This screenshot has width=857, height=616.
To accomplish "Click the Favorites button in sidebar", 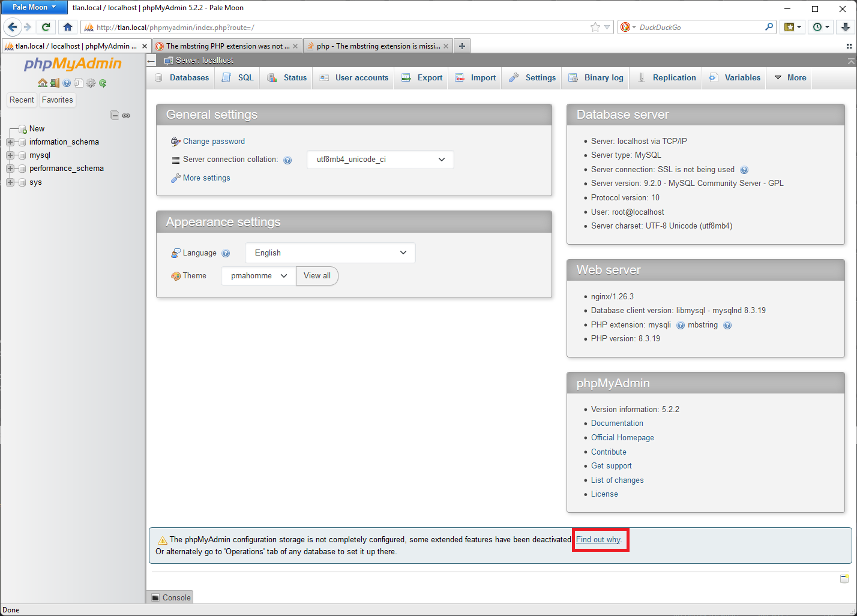I will tap(58, 100).
